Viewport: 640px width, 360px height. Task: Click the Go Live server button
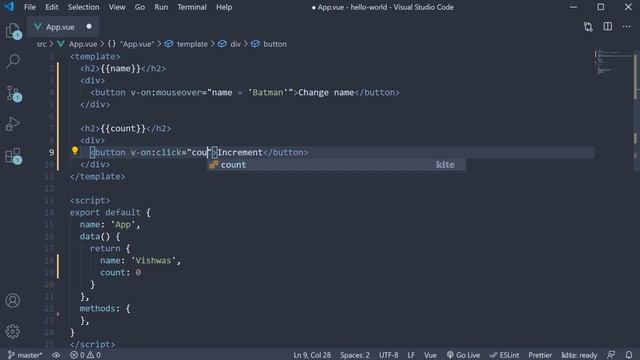(x=463, y=355)
